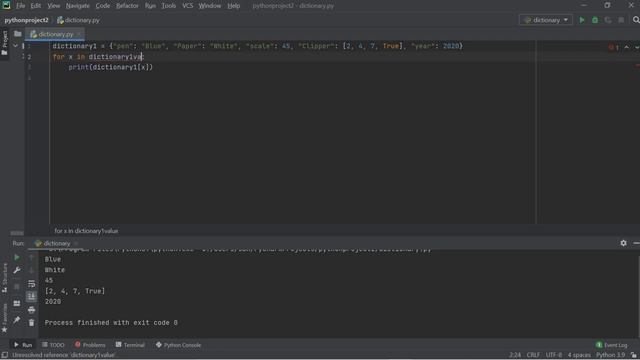Image resolution: width=640 pixels, height=360 pixels.
Task: Click the folder icon beside editor tabs
Action: click(18, 34)
